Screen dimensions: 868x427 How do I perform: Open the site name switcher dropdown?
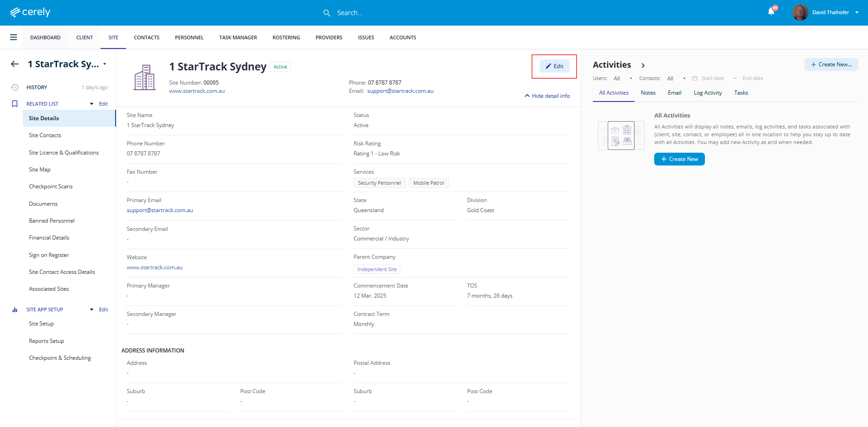pyautogui.click(x=105, y=64)
